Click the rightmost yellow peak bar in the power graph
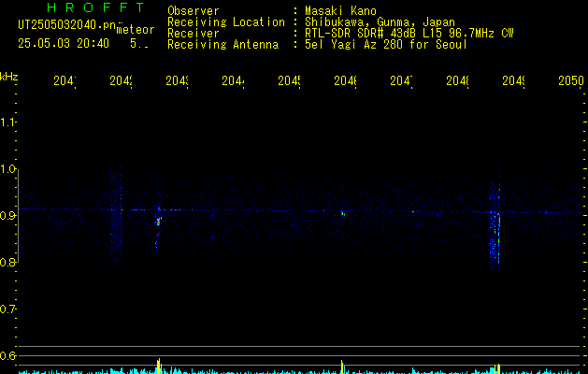 tap(497, 368)
